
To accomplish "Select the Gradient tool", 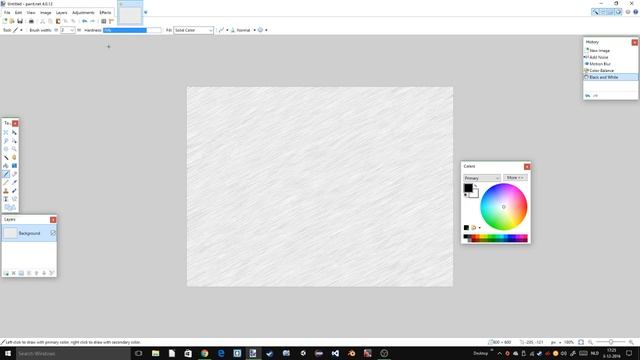I will pyautogui.click(x=14, y=166).
